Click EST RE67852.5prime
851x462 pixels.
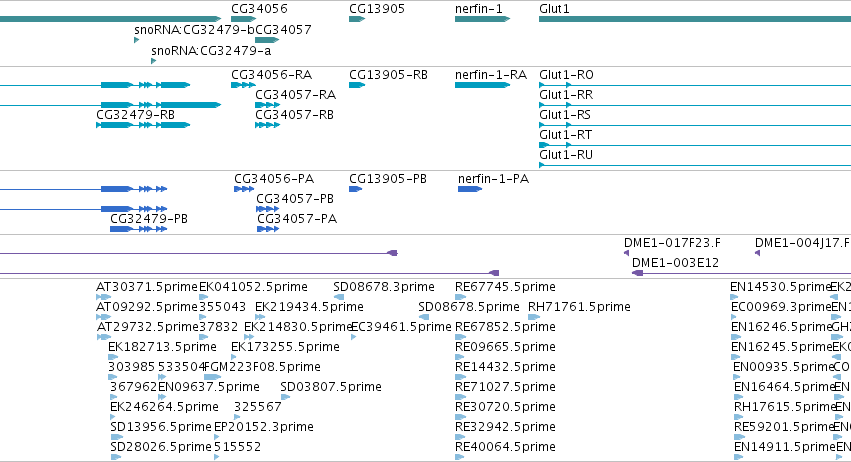tap(505, 327)
